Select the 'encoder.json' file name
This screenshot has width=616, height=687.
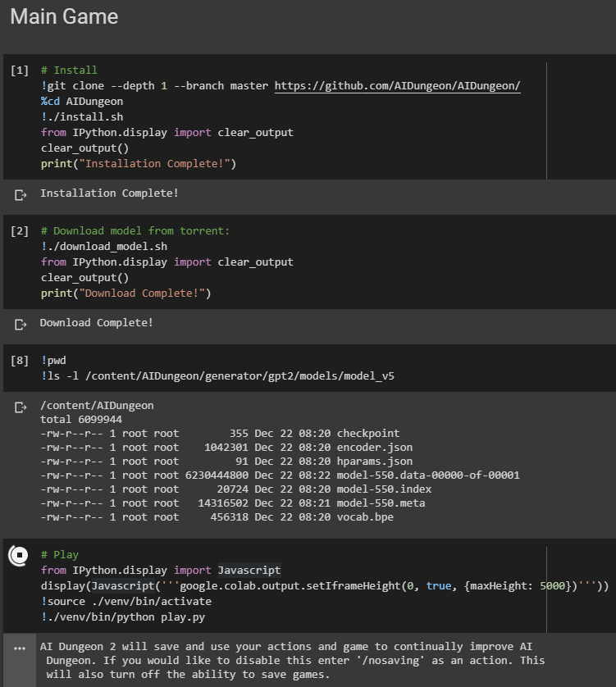(374, 448)
